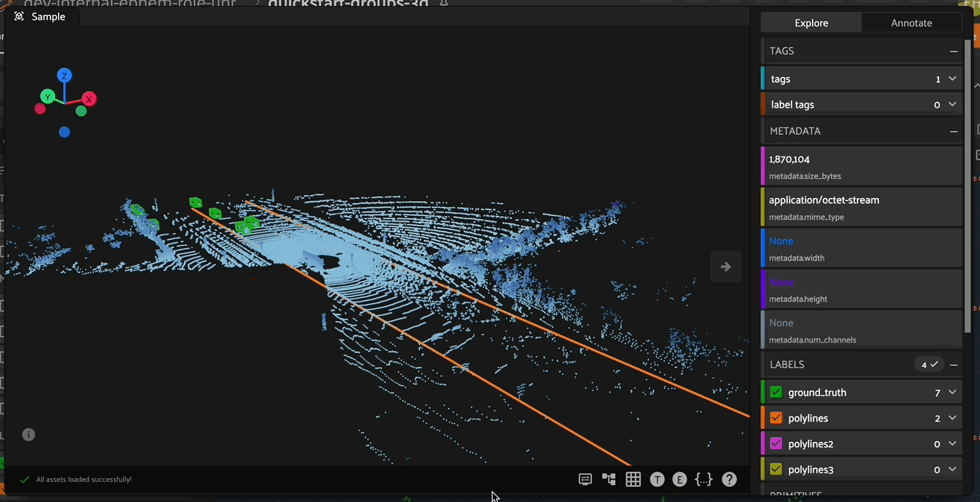Expand the tags dropdown
This screenshot has height=502, width=980.
click(x=952, y=78)
